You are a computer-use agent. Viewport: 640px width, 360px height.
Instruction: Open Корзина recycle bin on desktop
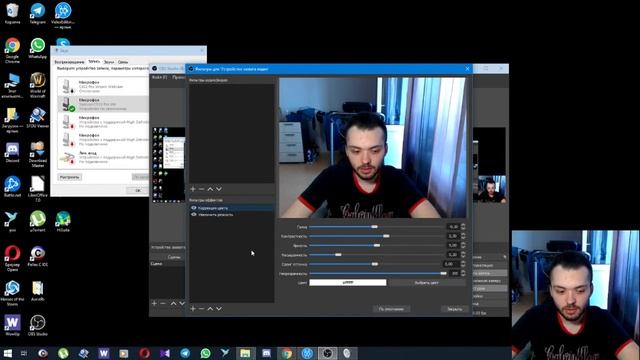coord(12,13)
